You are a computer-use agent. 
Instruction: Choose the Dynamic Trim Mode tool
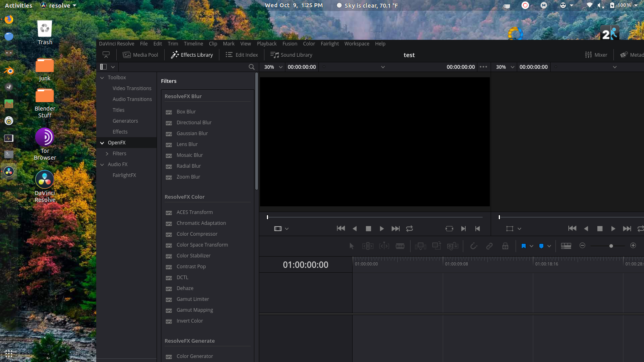[384, 246]
